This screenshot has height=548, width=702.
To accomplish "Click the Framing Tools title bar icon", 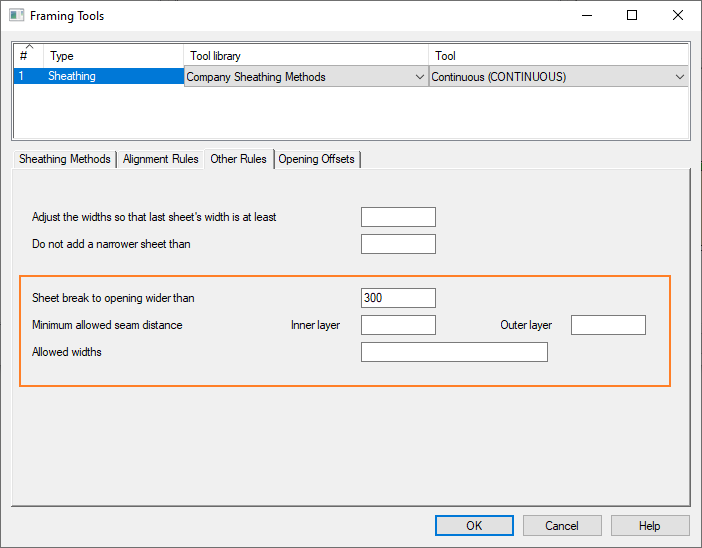I will [16, 16].
